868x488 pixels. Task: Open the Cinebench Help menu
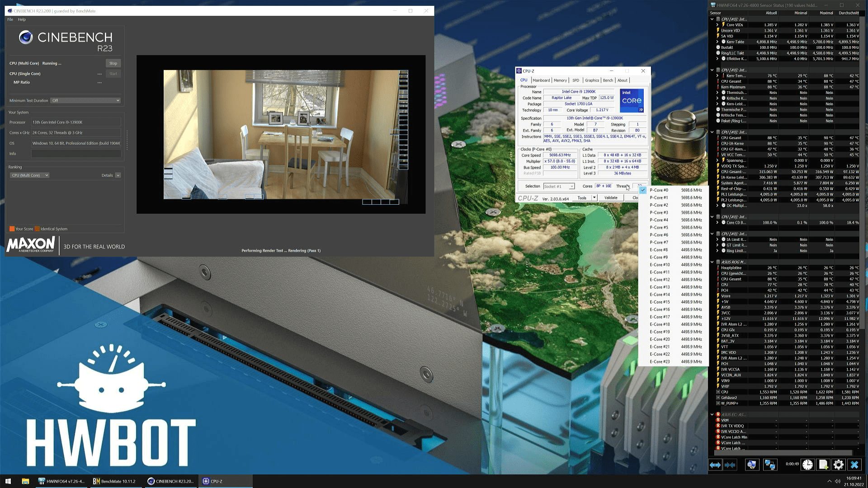(x=22, y=19)
